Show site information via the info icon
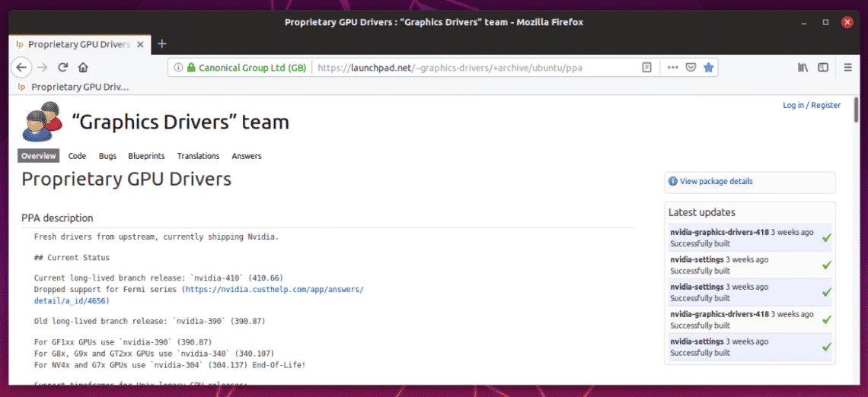 (x=178, y=68)
